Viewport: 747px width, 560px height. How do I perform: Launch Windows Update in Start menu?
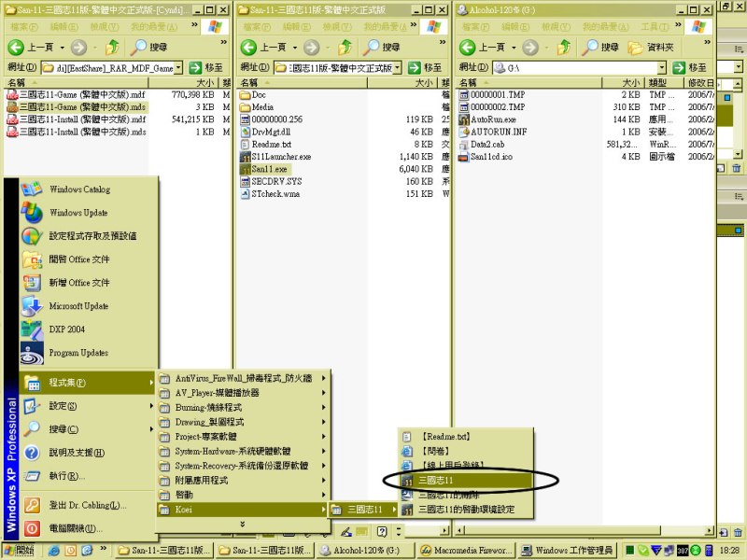88,213
